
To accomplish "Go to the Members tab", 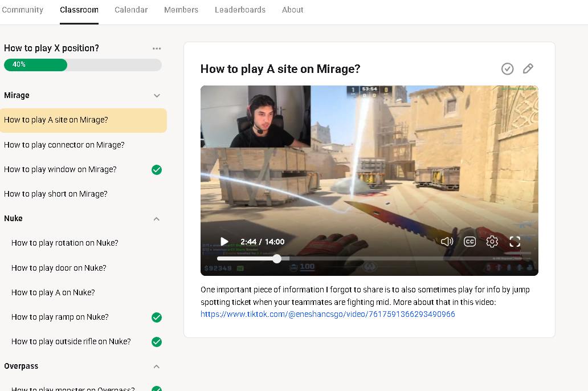I will tap(181, 10).
